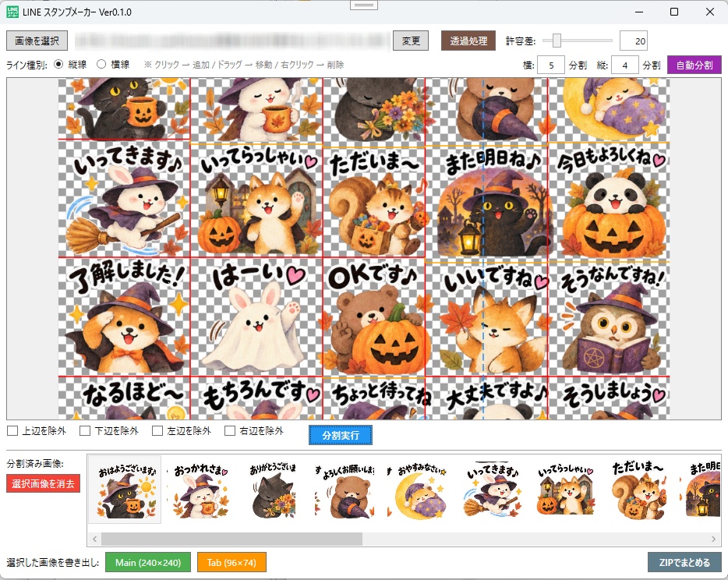Select the ただいま〜 squirrel thumbnail in strip
Screen dimensions: 728x580
[x=638, y=491]
